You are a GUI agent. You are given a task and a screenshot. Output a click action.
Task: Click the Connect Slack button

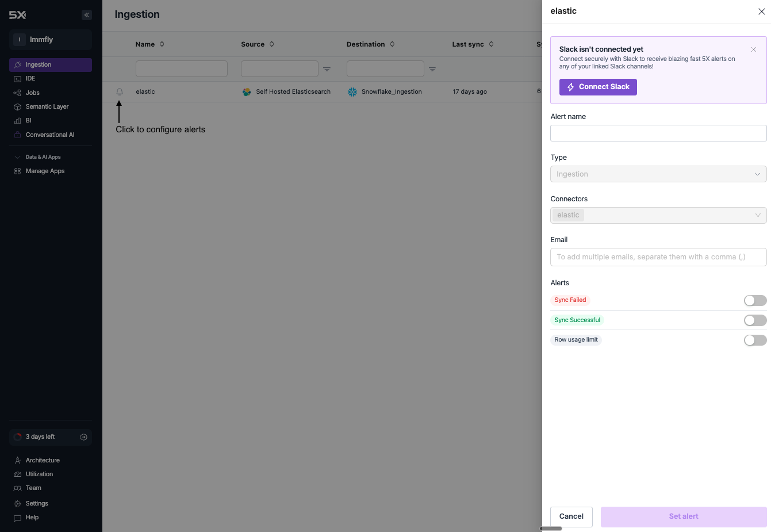point(598,87)
